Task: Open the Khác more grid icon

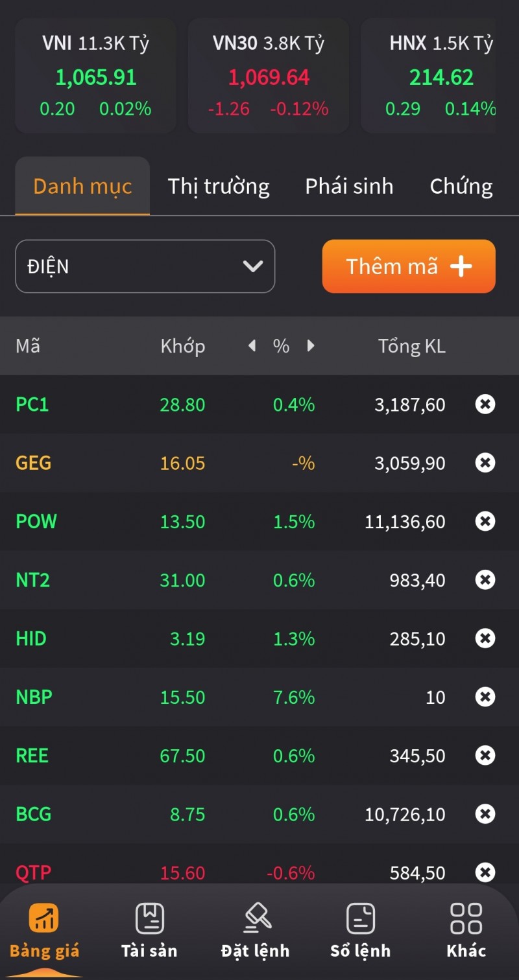Action: [466, 918]
